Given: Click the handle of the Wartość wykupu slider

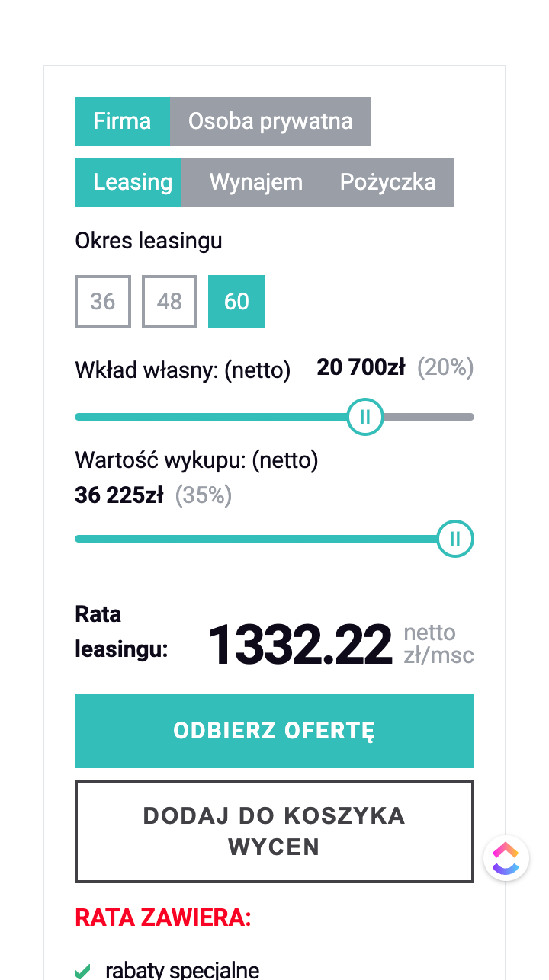Looking at the screenshot, I should point(454,539).
